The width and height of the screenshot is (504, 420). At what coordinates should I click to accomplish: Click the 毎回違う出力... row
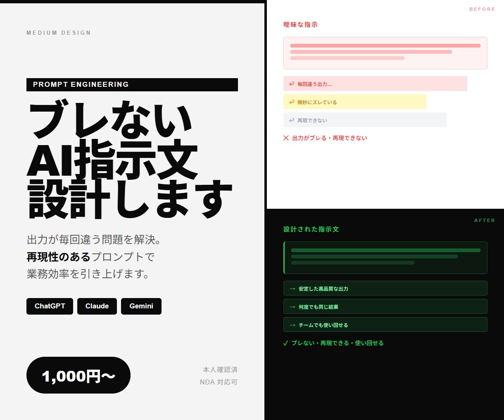point(375,84)
